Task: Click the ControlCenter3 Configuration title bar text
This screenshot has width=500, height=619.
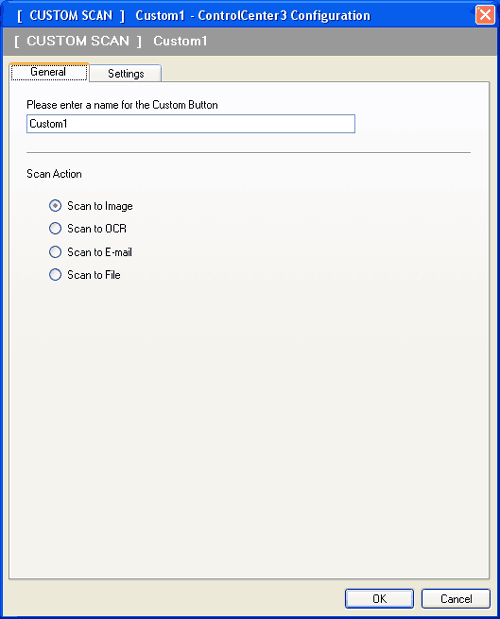Action: 284,16
